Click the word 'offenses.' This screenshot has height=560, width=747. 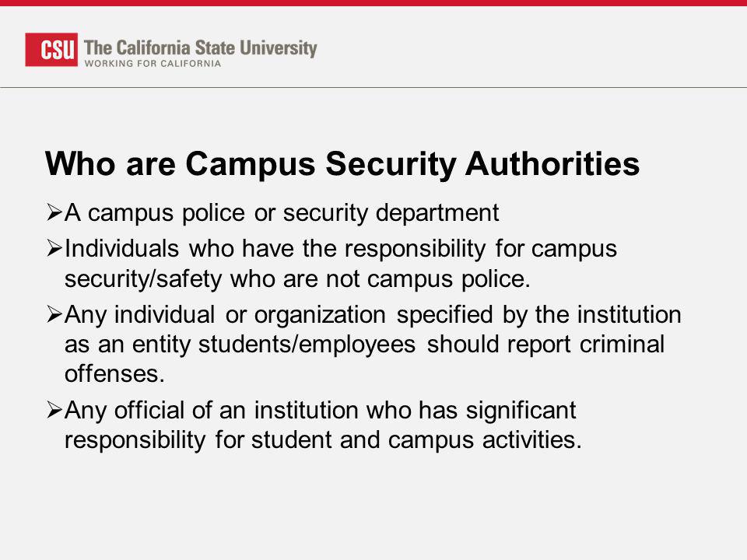pyautogui.click(x=114, y=374)
